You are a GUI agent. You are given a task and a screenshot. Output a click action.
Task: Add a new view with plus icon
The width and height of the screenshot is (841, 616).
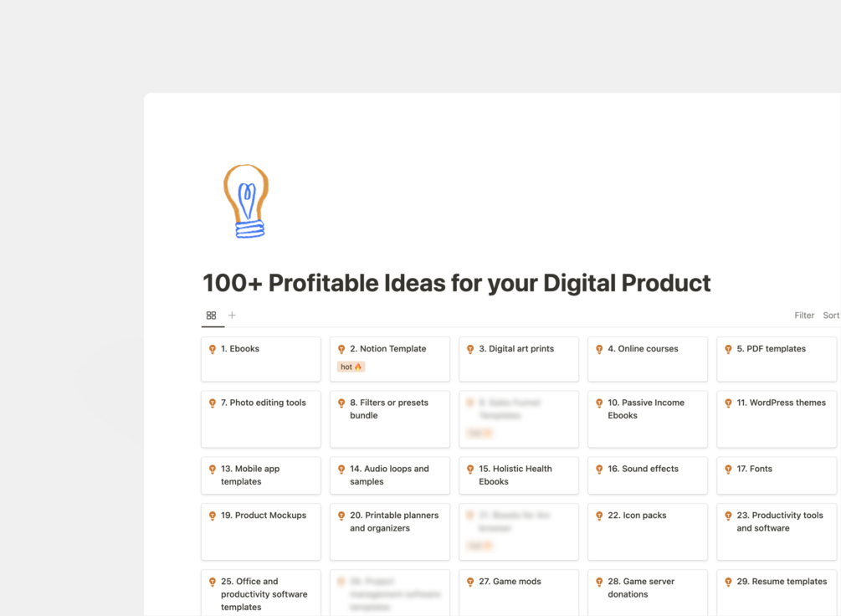232,316
